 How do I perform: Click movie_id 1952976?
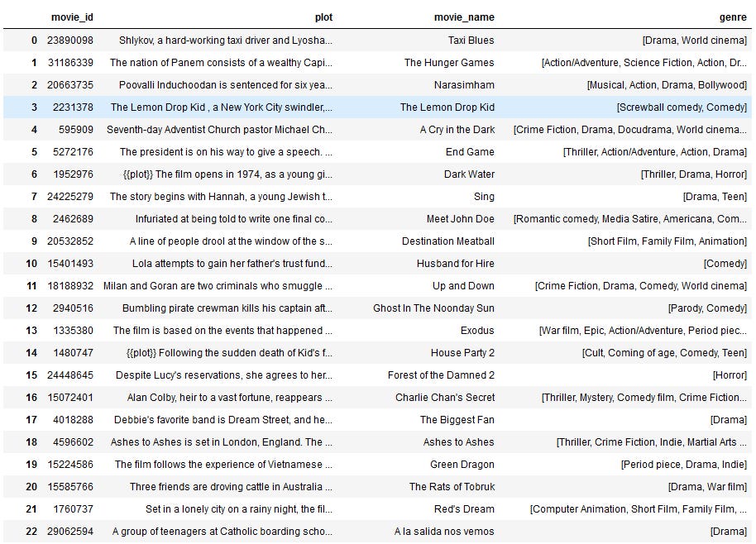tap(73, 174)
